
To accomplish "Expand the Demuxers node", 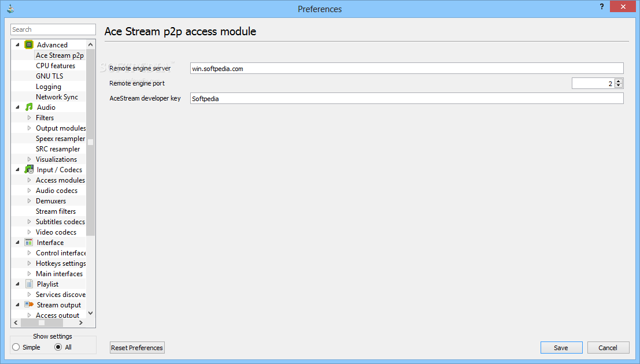I will pyautogui.click(x=29, y=200).
